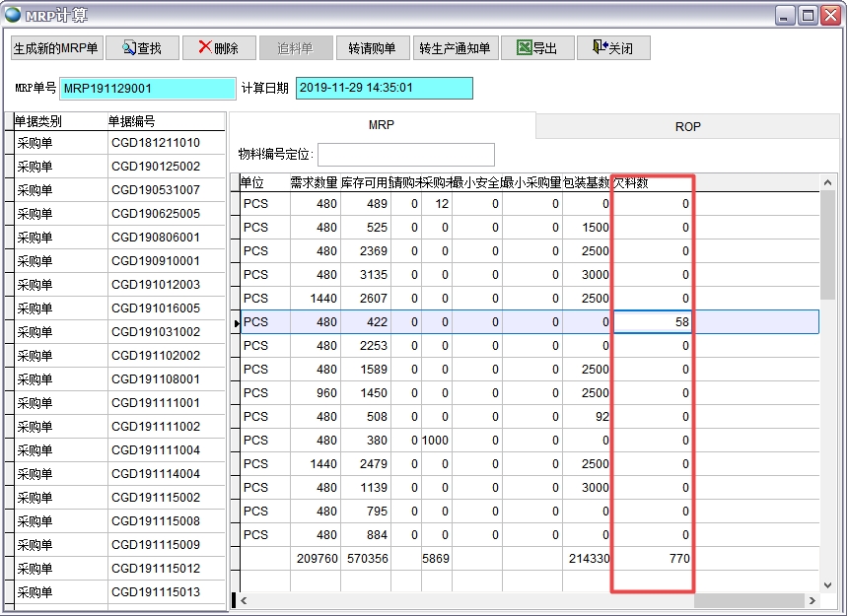Click the 转请购单 button
849x616 pixels.
373,47
